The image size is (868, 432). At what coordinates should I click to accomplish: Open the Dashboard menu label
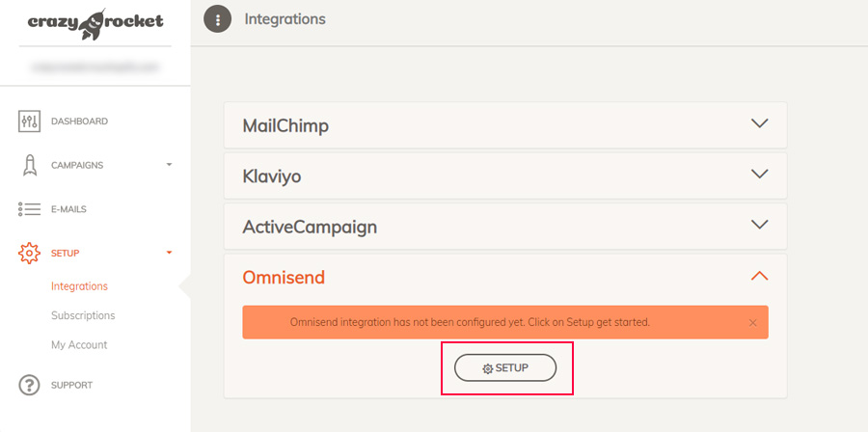(x=80, y=121)
